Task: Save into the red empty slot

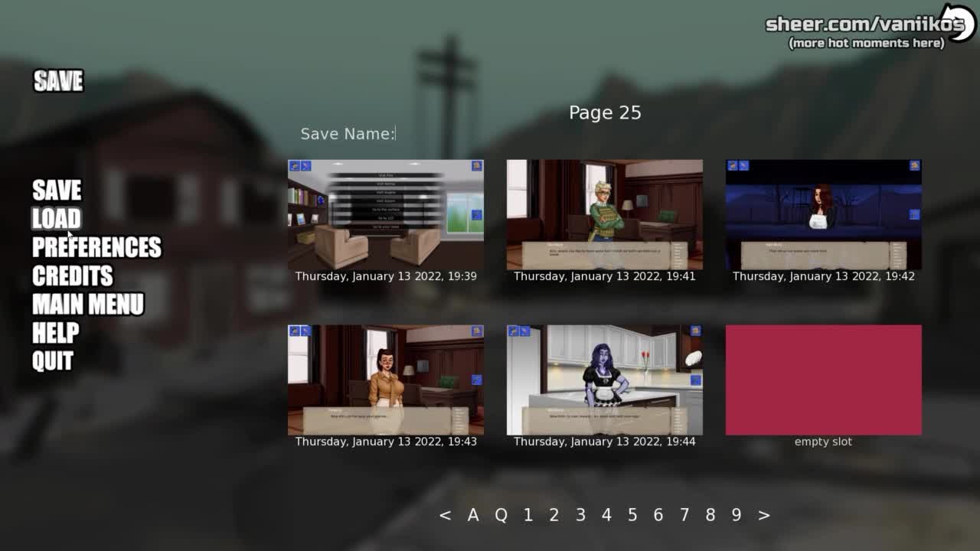Action: (823, 380)
